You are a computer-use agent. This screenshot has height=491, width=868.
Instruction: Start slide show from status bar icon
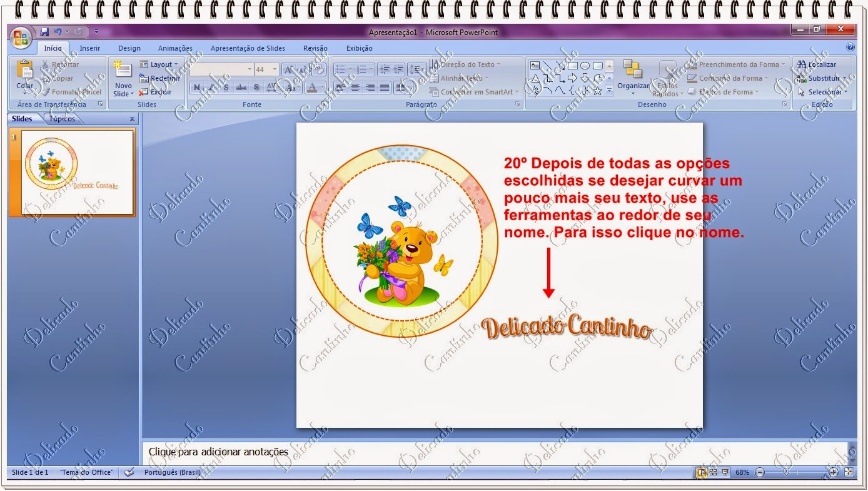point(725,472)
